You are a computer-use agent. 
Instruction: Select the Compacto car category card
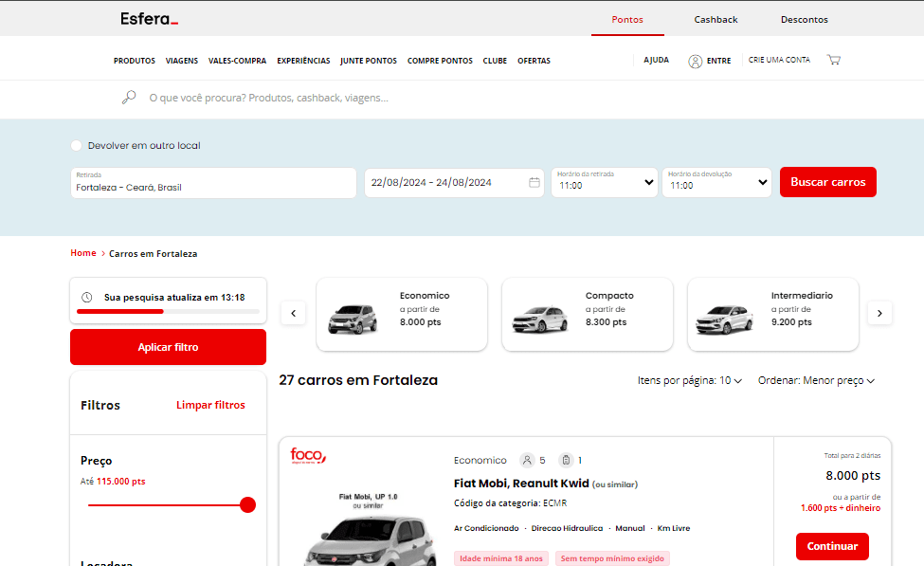[x=587, y=314]
